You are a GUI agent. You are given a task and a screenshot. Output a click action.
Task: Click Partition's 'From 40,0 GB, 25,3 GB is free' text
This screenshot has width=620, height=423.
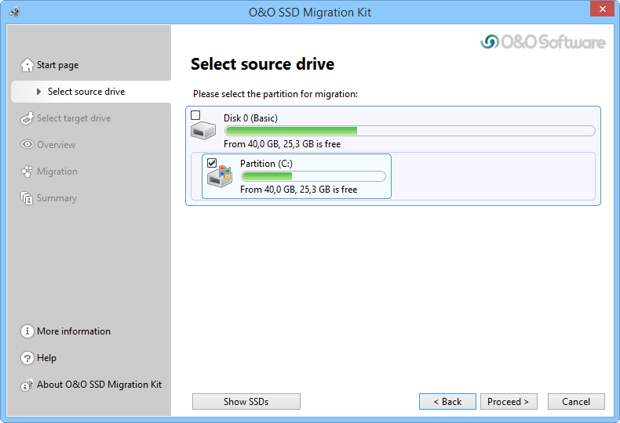pyautogui.click(x=299, y=189)
